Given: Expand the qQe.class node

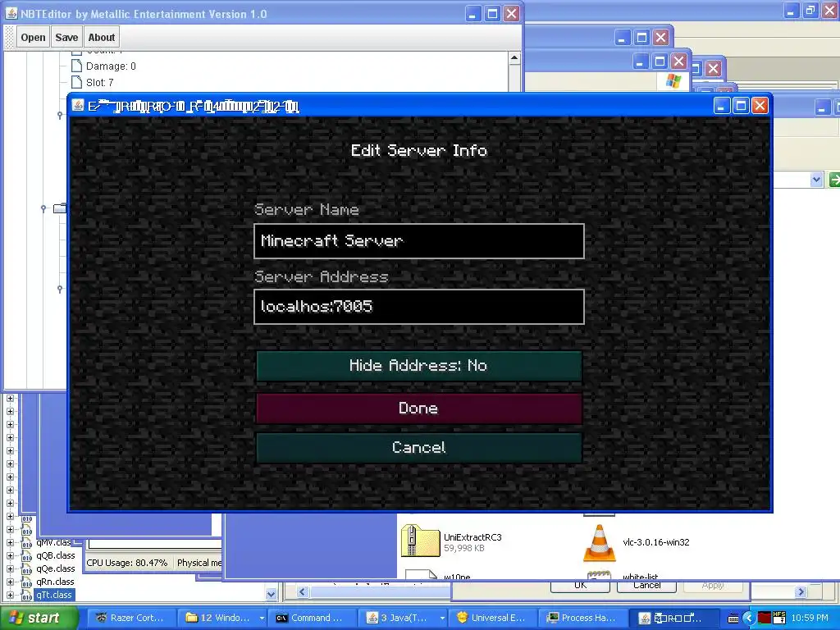Looking at the screenshot, I should (10, 569).
